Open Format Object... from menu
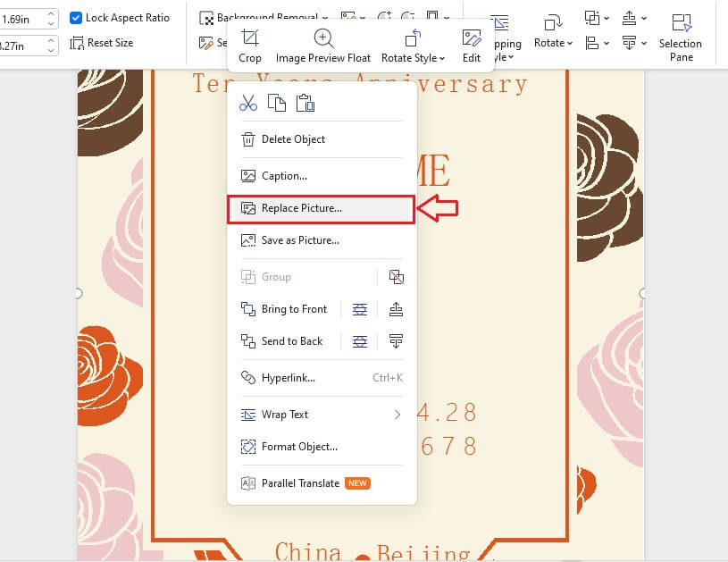 (322, 447)
